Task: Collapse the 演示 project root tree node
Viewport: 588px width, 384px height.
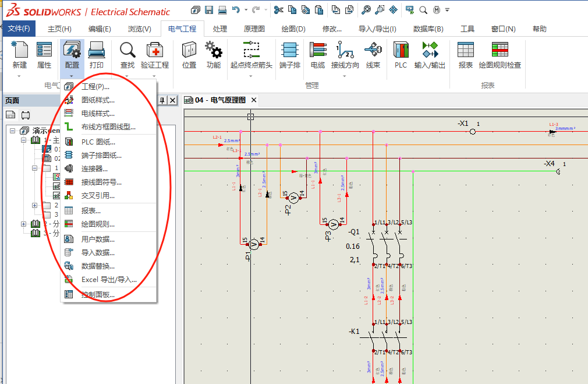Action: click(x=13, y=131)
